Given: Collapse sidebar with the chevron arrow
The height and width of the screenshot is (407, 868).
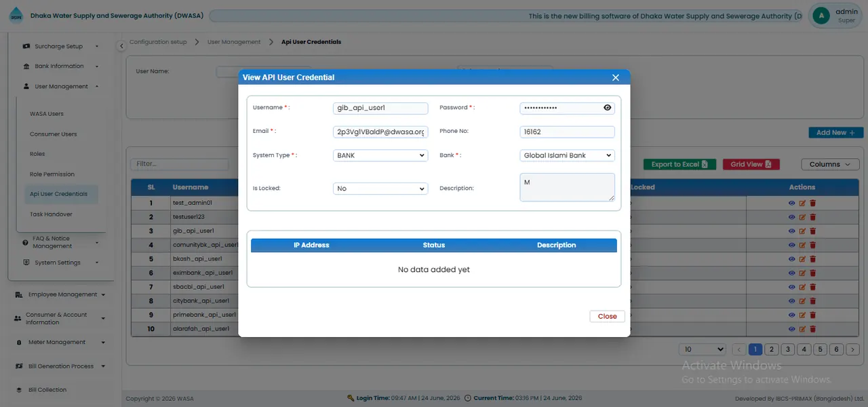Looking at the screenshot, I should 121,46.
